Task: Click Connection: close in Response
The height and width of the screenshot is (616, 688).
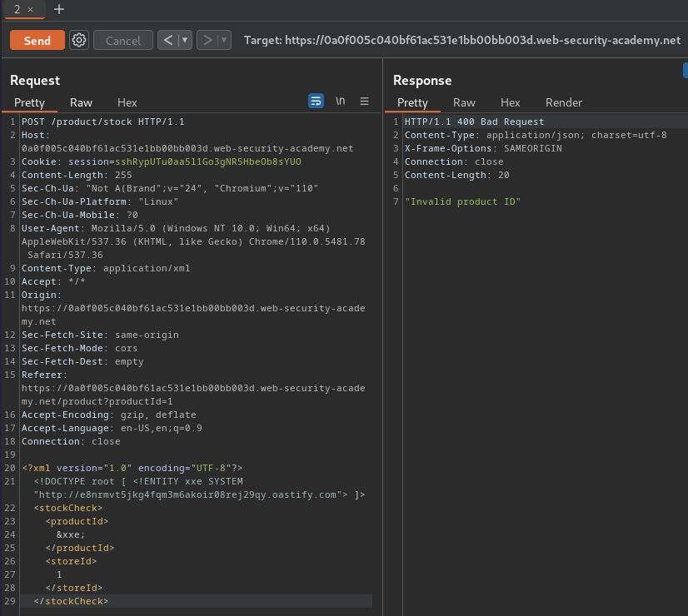Action: [454, 161]
